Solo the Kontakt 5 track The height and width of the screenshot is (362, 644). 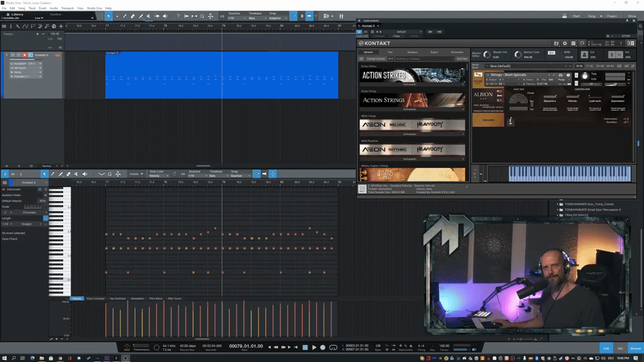pos(17,55)
